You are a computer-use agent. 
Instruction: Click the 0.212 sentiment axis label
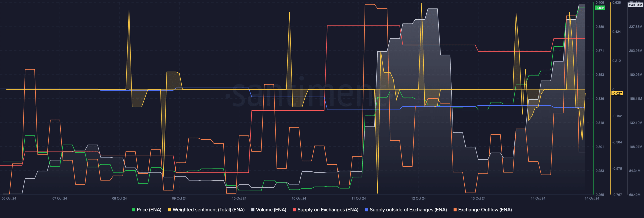click(617, 61)
